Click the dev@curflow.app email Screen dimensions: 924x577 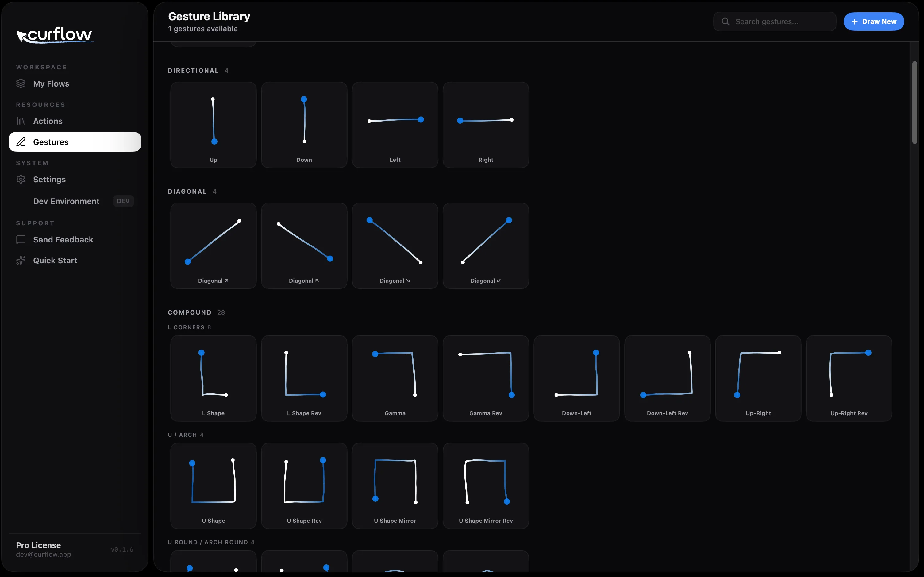[44, 554]
